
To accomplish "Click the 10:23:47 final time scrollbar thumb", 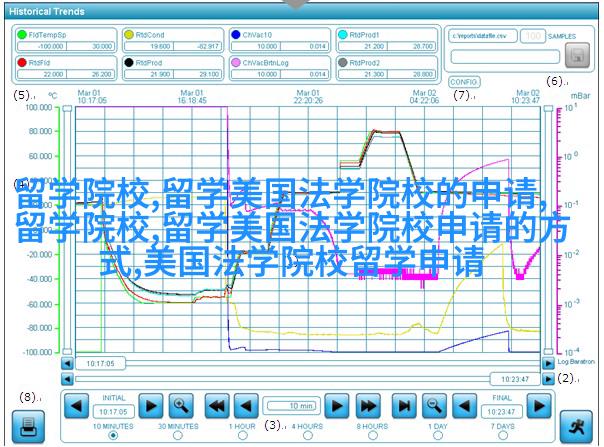I will [515, 379].
